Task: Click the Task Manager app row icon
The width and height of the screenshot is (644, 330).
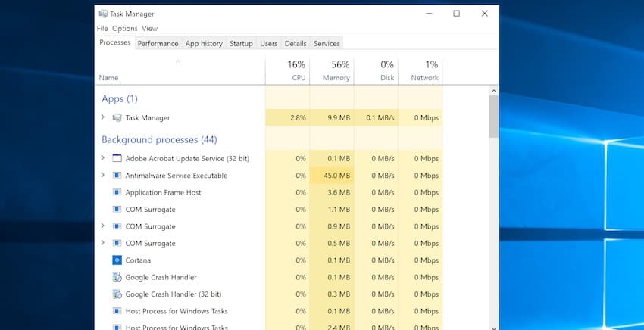Action: (x=117, y=118)
